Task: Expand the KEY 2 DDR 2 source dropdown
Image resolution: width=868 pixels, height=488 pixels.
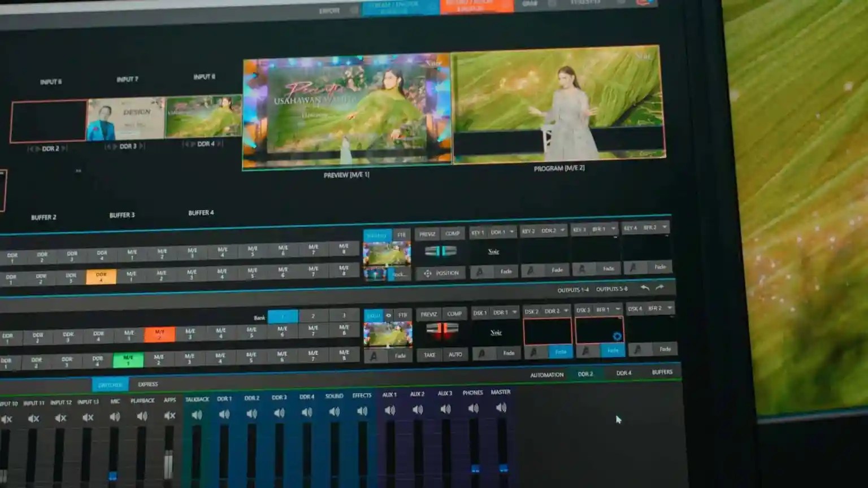Action: (x=562, y=230)
